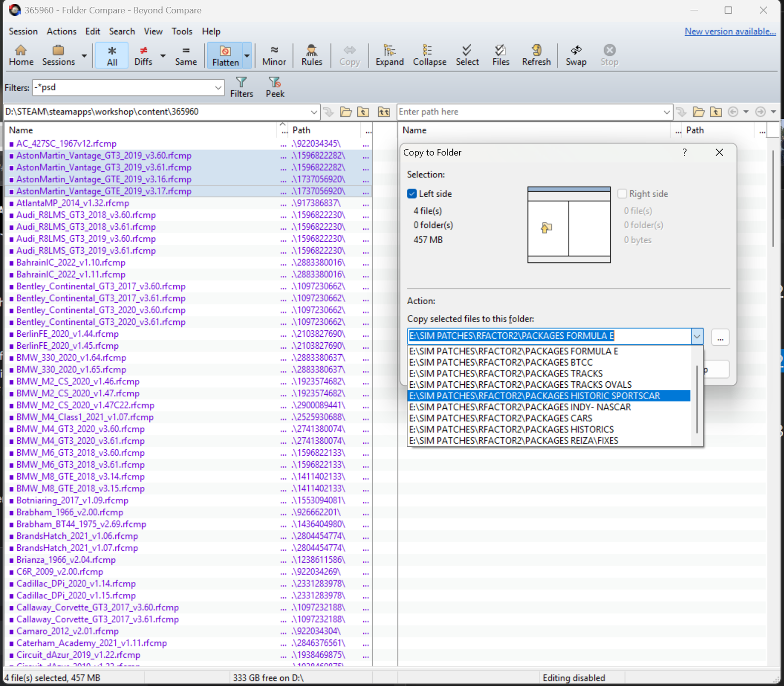Sort by left Path column header
The image size is (784, 686).
point(325,130)
